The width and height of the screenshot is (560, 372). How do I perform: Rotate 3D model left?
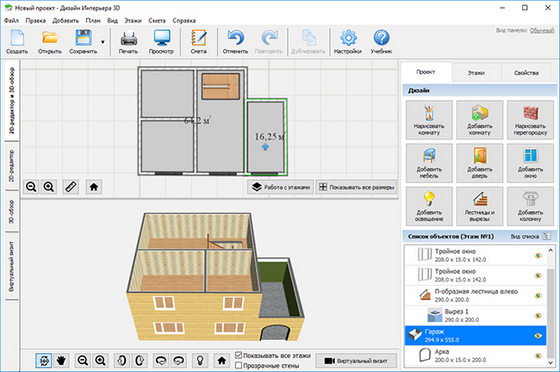[122, 361]
